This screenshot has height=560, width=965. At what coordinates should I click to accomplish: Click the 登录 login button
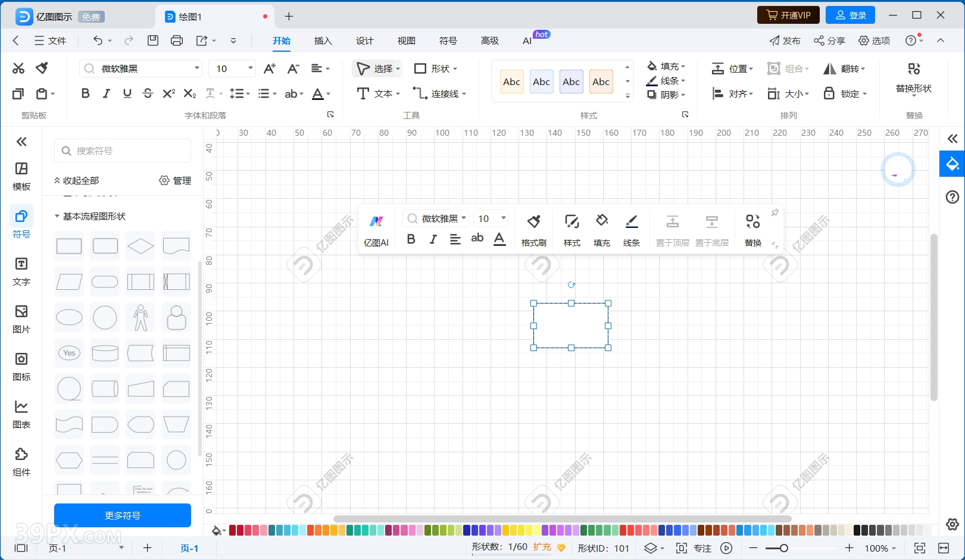point(850,15)
